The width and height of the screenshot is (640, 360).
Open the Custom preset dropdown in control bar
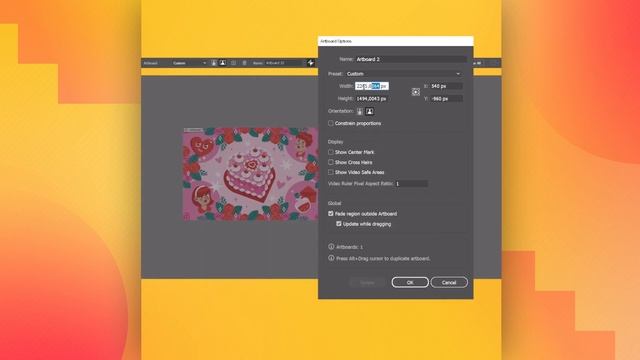pyautogui.click(x=189, y=63)
